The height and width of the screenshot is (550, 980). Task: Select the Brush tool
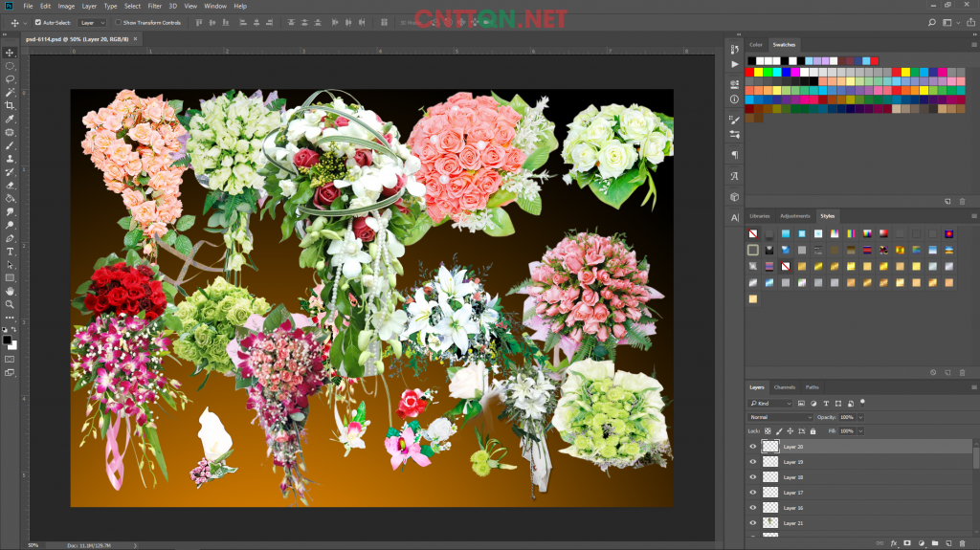coord(10,145)
